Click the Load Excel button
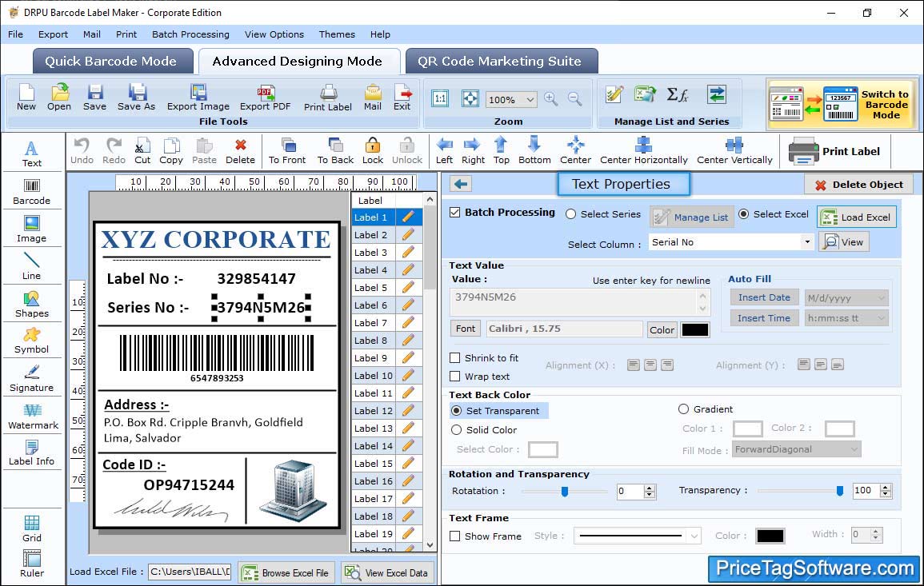The image size is (924, 586). pyautogui.click(x=857, y=217)
